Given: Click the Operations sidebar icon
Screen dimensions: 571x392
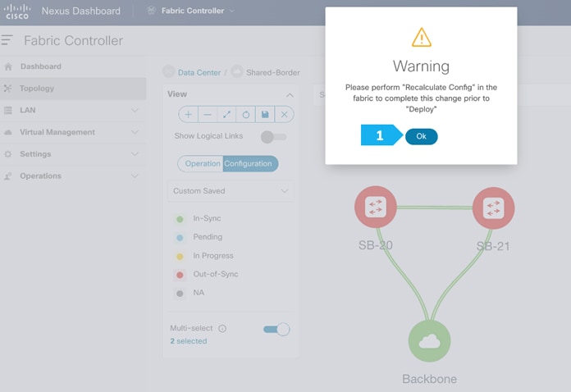Looking at the screenshot, I should click(x=7, y=176).
